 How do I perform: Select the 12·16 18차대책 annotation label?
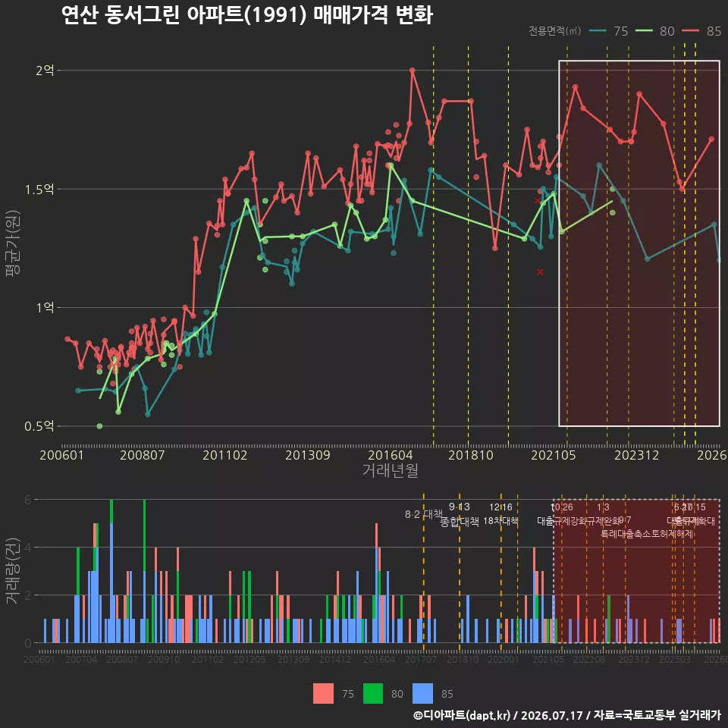click(500, 514)
